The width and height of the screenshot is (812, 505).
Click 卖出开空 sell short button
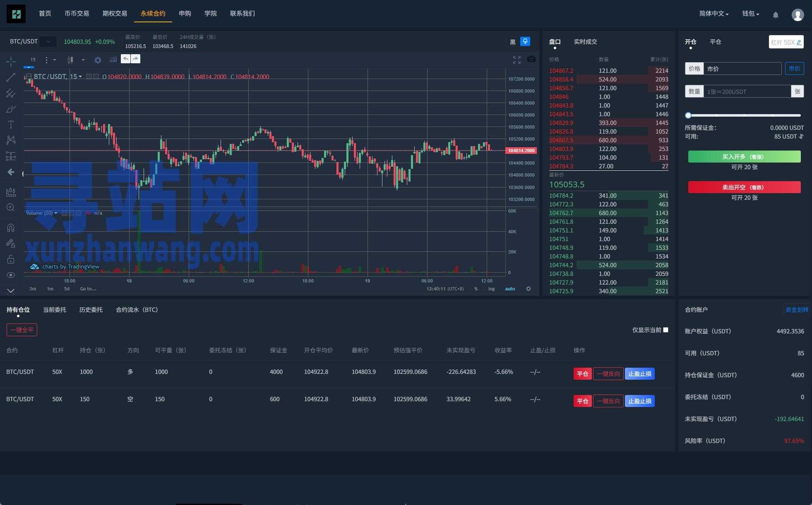(744, 187)
